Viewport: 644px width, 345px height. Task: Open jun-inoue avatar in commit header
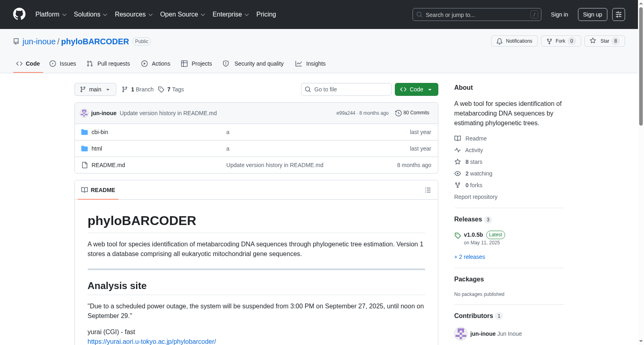click(84, 113)
